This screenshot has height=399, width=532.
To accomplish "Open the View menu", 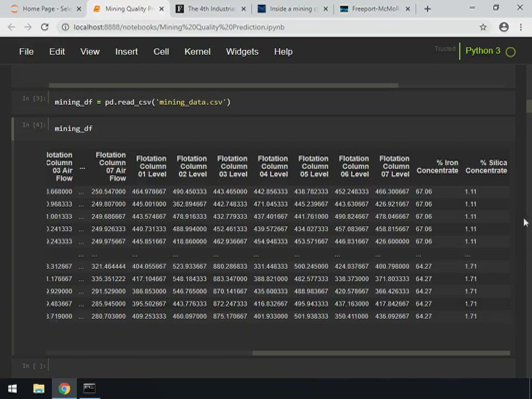I will [90, 52].
